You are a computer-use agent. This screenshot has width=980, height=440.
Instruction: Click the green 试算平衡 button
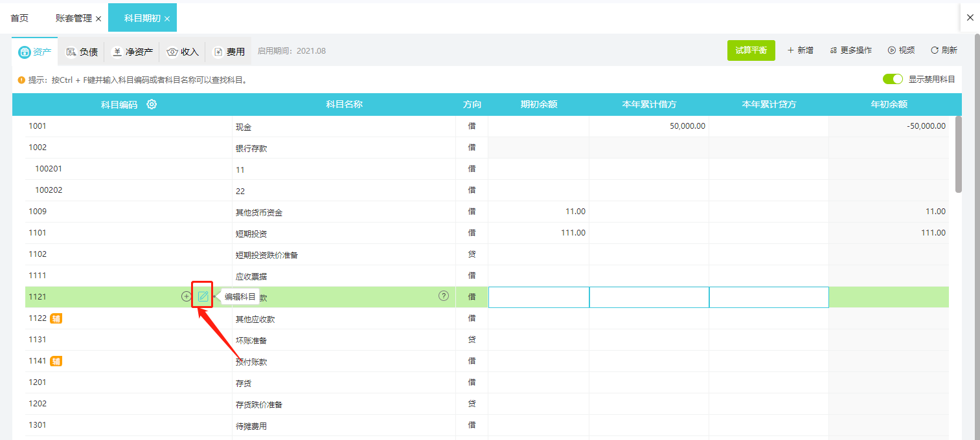(x=751, y=50)
